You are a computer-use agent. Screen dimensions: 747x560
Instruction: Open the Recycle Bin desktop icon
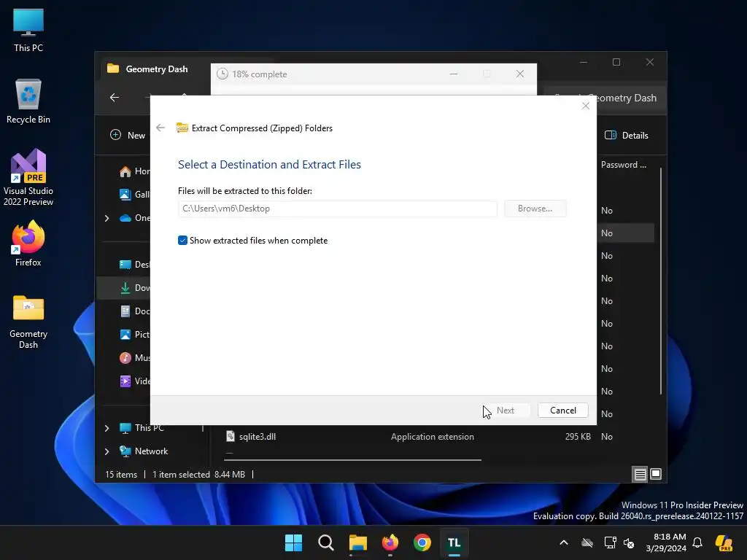pos(28,101)
